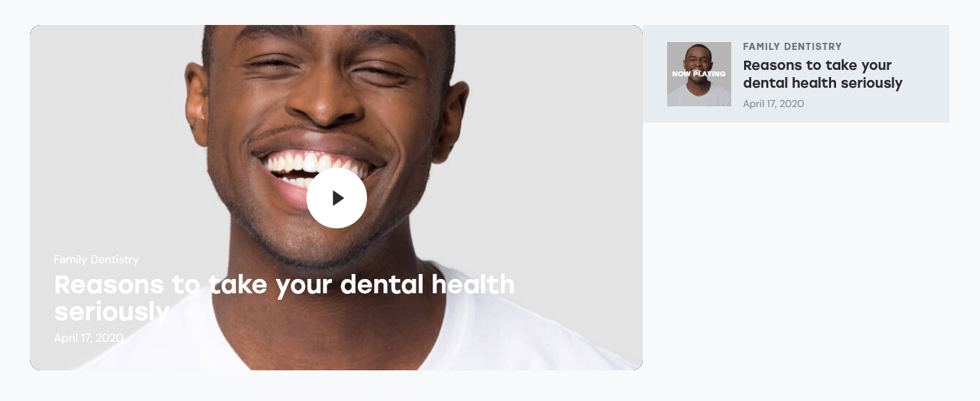Click the black play triangle icon
This screenshot has width=980, height=401.
[x=339, y=198]
